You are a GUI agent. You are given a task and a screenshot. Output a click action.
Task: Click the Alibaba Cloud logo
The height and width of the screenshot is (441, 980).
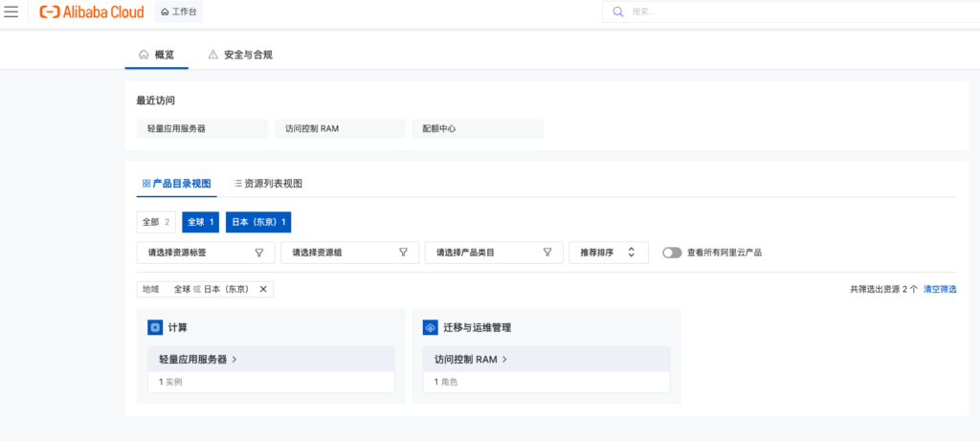(92, 12)
